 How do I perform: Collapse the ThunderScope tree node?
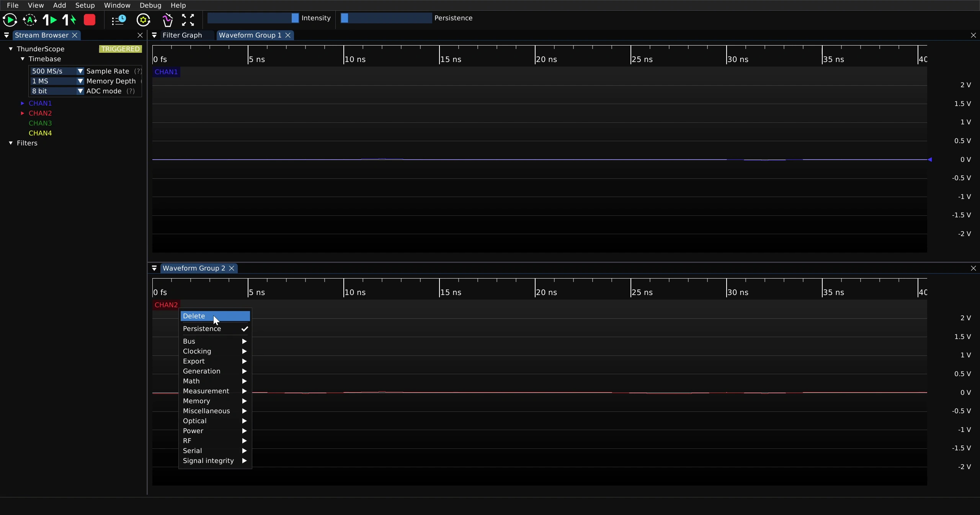(11, 49)
